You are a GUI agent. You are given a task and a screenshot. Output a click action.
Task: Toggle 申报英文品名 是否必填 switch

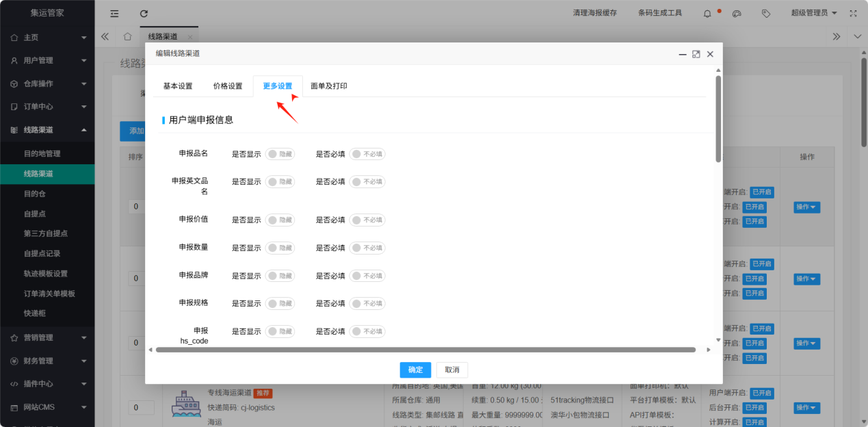367,181
